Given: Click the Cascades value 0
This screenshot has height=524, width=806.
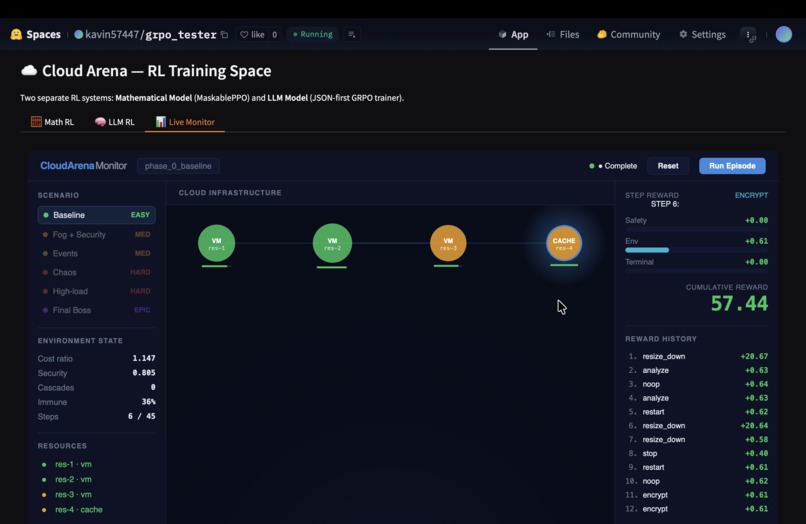Looking at the screenshot, I should pos(153,387).
